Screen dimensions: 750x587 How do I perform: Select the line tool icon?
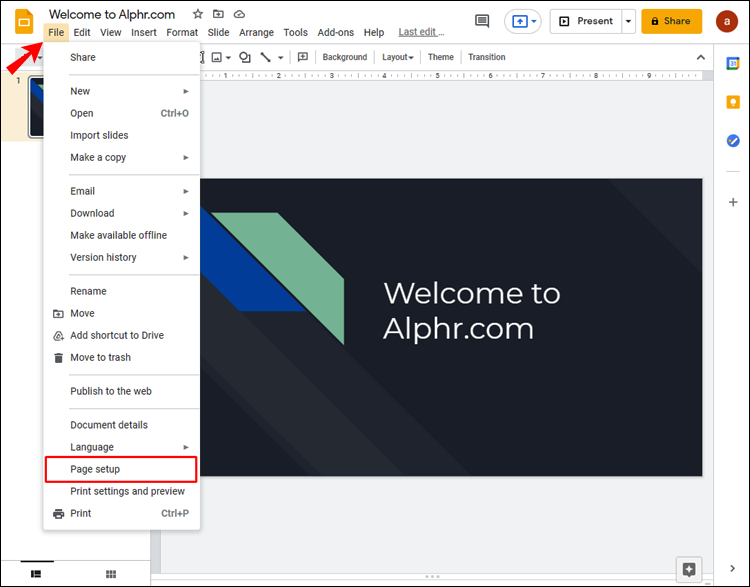click(x=265, y=57)
